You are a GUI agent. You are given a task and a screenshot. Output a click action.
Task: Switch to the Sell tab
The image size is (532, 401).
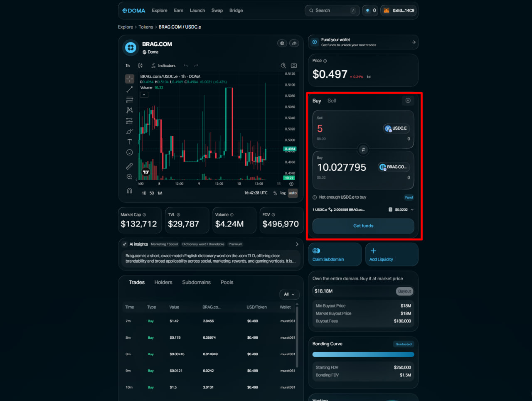(x=332, y=101)
